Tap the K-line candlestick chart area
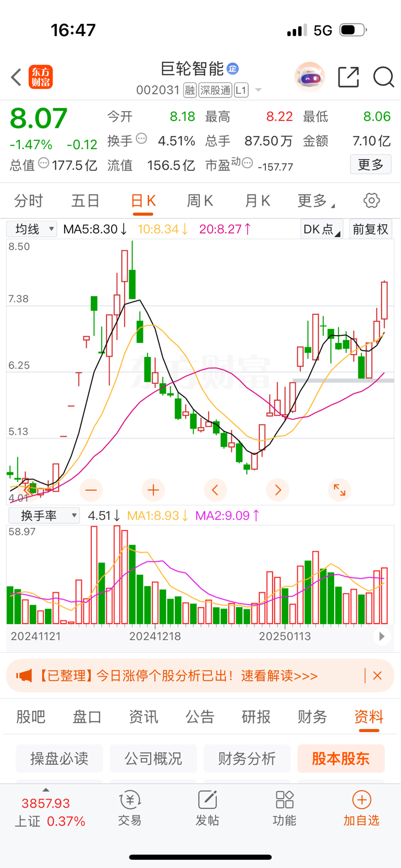Screen dimensions: 401x868 point(200,372)
